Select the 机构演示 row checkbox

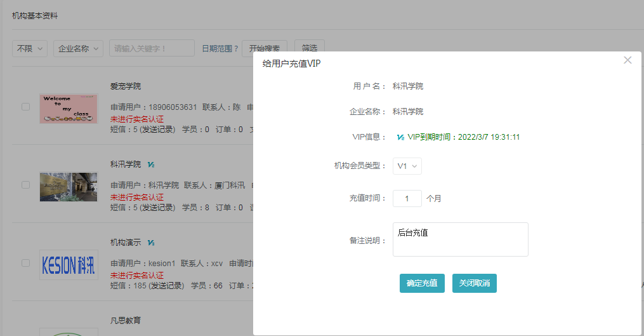point(26,262)
